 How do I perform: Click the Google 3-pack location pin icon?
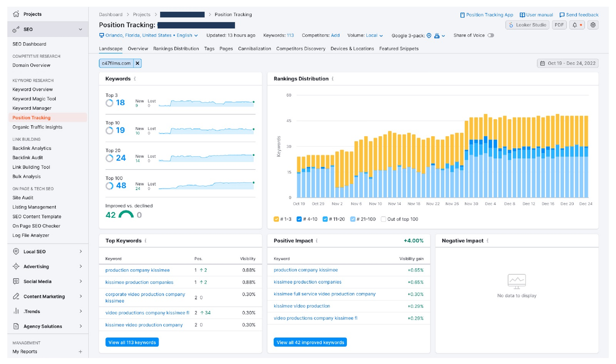click(x=429, y=36)
